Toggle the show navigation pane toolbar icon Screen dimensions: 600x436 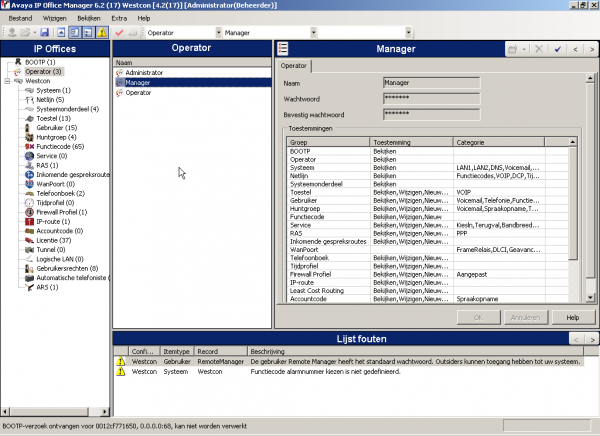[75, 33]
